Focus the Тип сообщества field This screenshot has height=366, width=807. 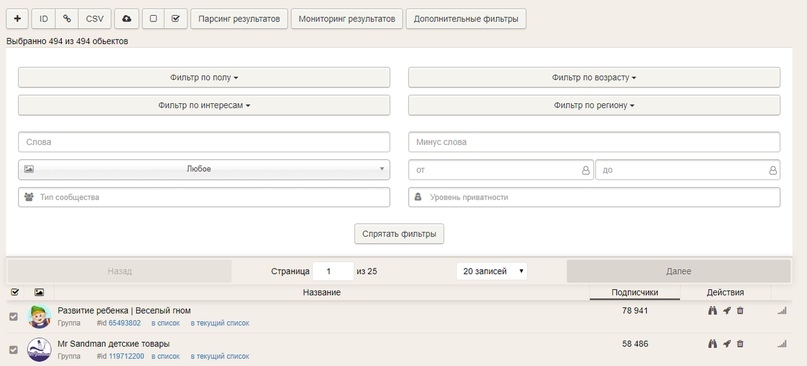tap(204, 197)
